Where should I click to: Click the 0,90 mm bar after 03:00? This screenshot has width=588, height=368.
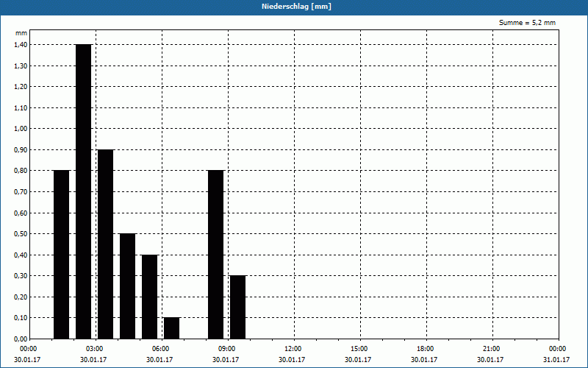[105, 244]
